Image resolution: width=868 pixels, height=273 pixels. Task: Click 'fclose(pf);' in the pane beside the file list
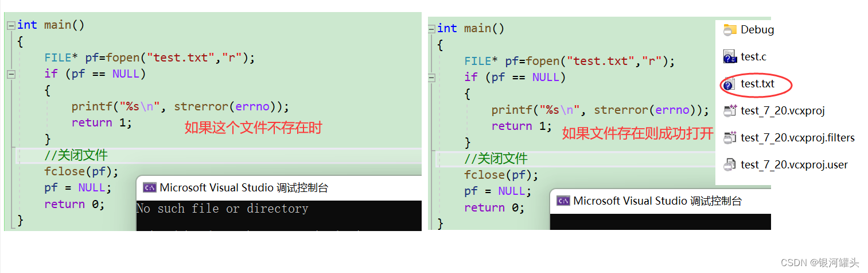pos(501,175)
